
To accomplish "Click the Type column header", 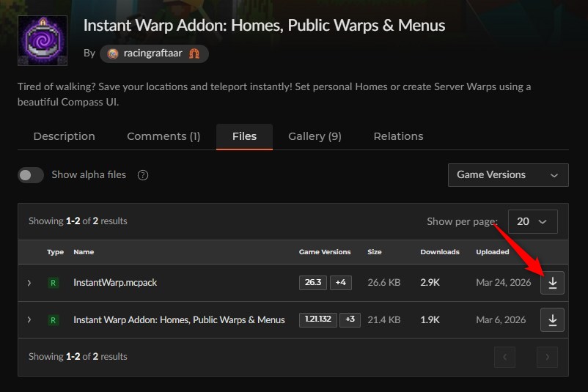I will (55, 252).
